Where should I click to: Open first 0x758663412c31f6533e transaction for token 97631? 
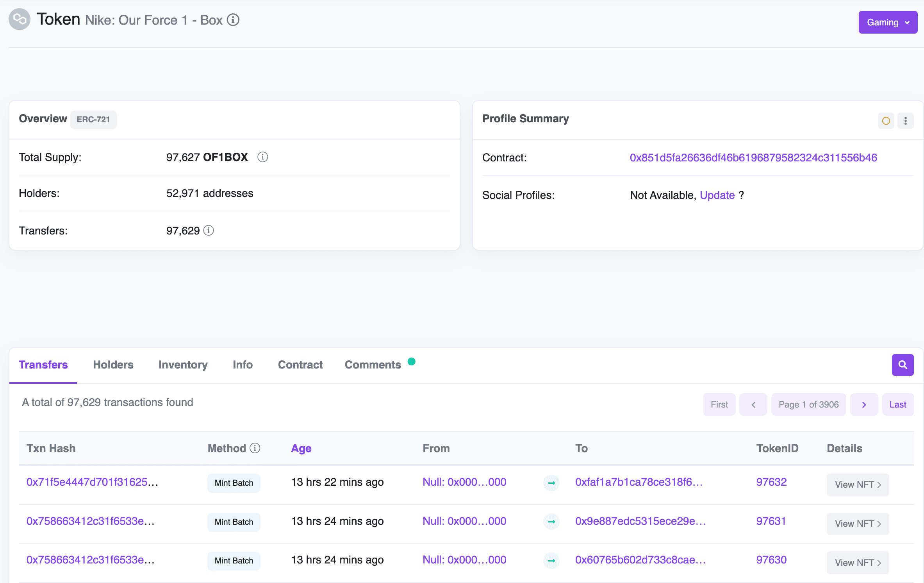click(x=90, y=521)
